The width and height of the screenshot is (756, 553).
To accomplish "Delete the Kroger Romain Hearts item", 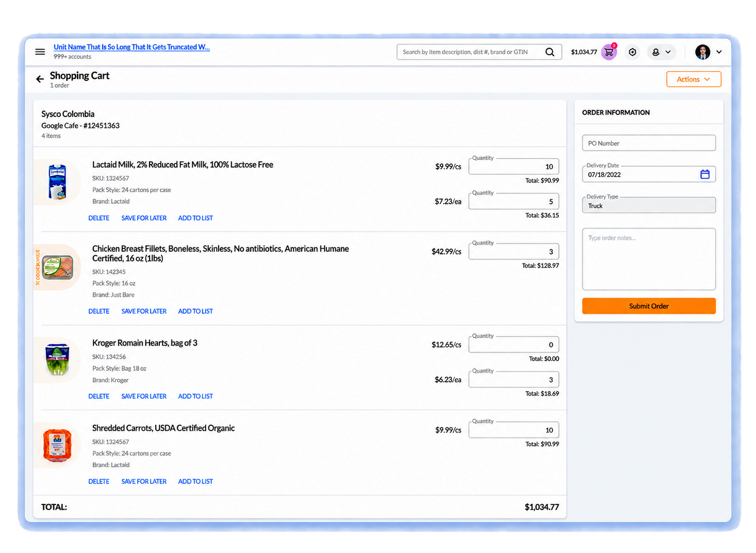I will [x=98, y=396].
